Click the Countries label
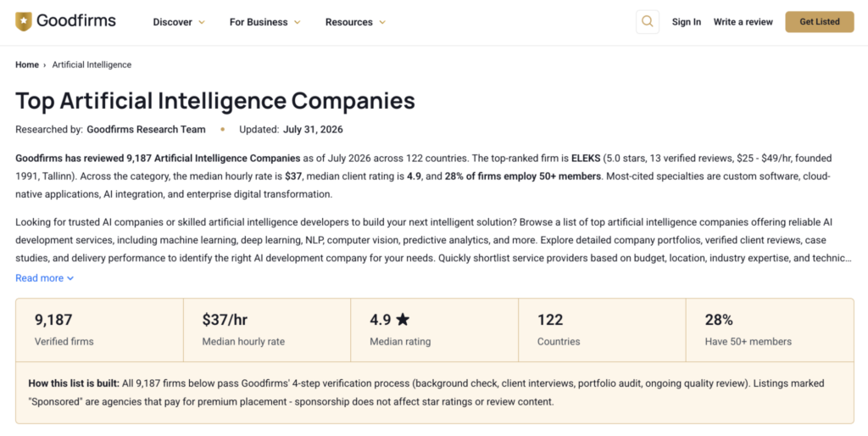 (559, 342)
